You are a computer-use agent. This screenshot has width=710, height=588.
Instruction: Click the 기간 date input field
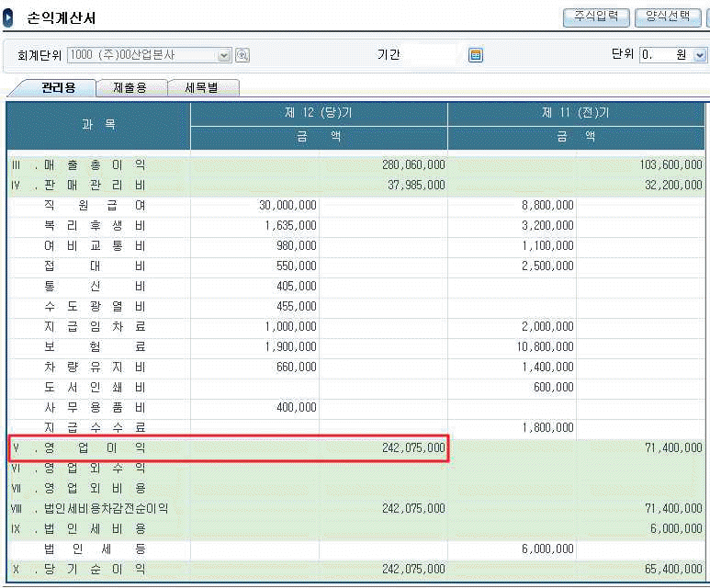431,55
